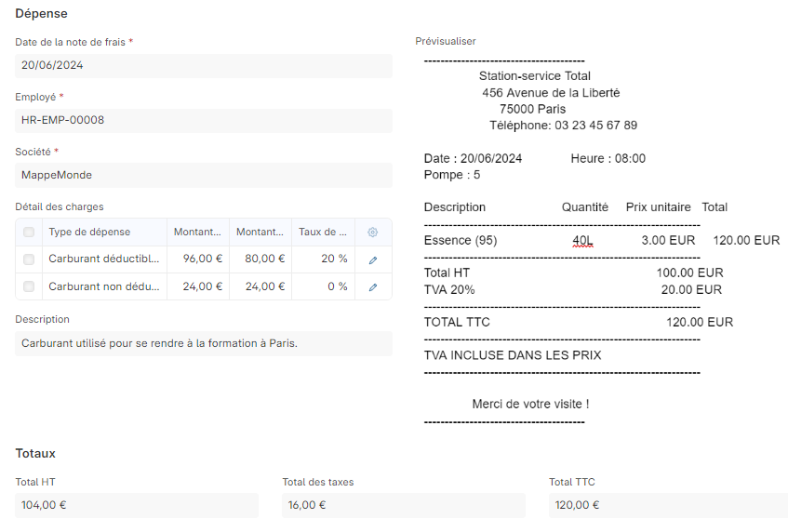Click pencil icon for Carburant non déductible row

(x=373, y=287)
